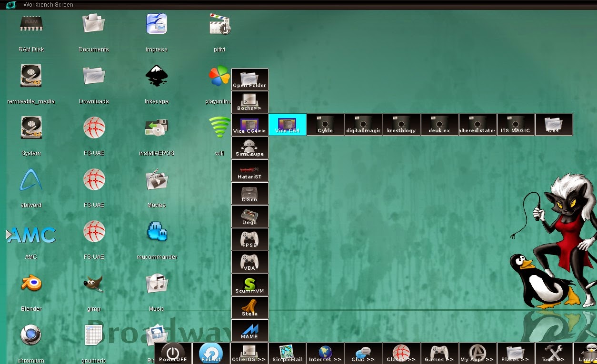Launch the HatariST emulator entry
Image resolution: width=597 pixels, height=364 pixels.
pyautogui.click(x=250, y=171)
